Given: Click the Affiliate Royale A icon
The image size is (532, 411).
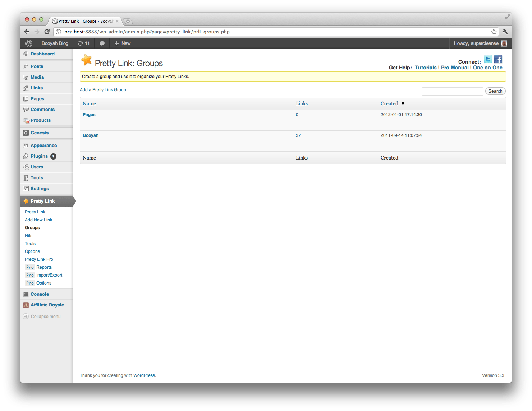Looking at the screenshot, I should pos(26,305).
